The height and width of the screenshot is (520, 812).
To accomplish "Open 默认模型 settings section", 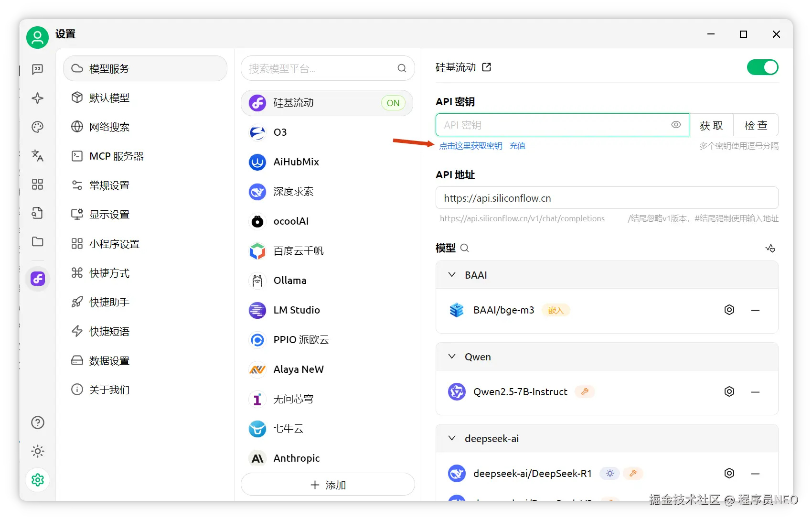I will (145, 97).
